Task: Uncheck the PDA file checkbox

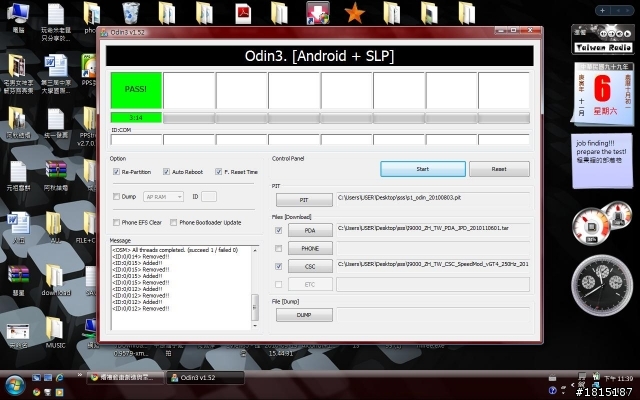Action: tap(278, 230)
